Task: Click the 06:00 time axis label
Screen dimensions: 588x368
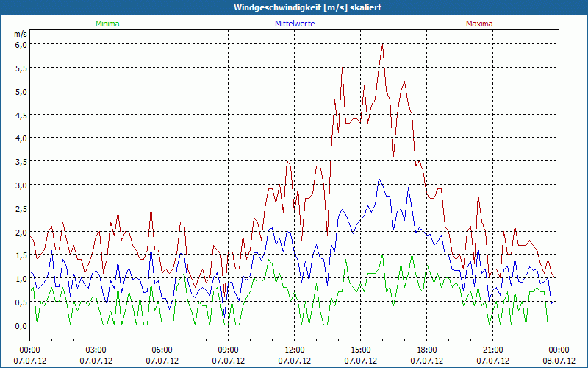Action: 162,350
